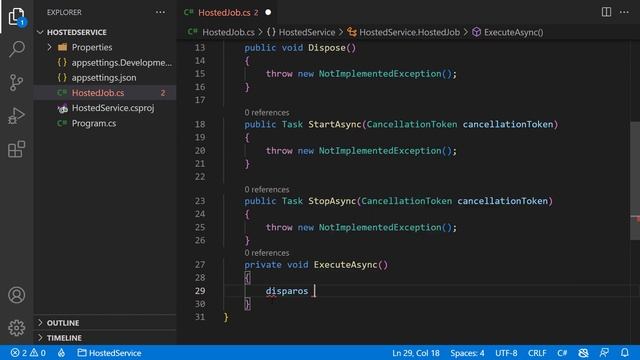Click the crossed-out cloud icon in status bar

coord(583,353)
